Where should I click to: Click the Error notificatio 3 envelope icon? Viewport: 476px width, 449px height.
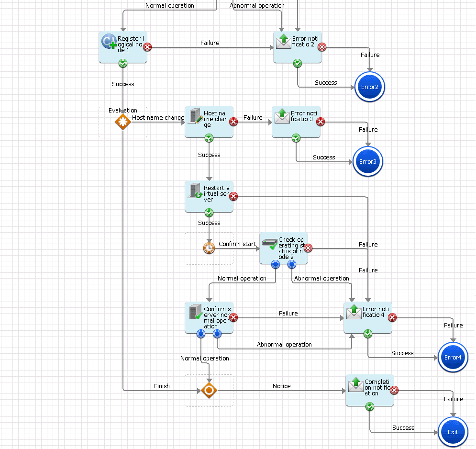[x=282, y=116]
